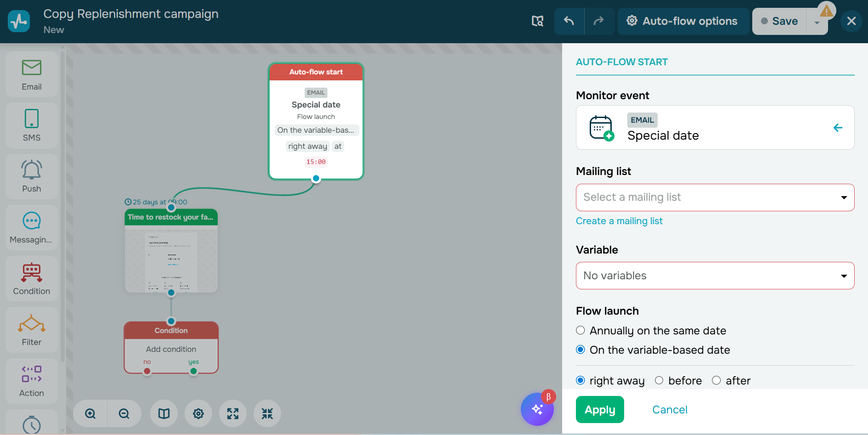
Task: Open the beta AI assistant button
Action: coord(537,409)
